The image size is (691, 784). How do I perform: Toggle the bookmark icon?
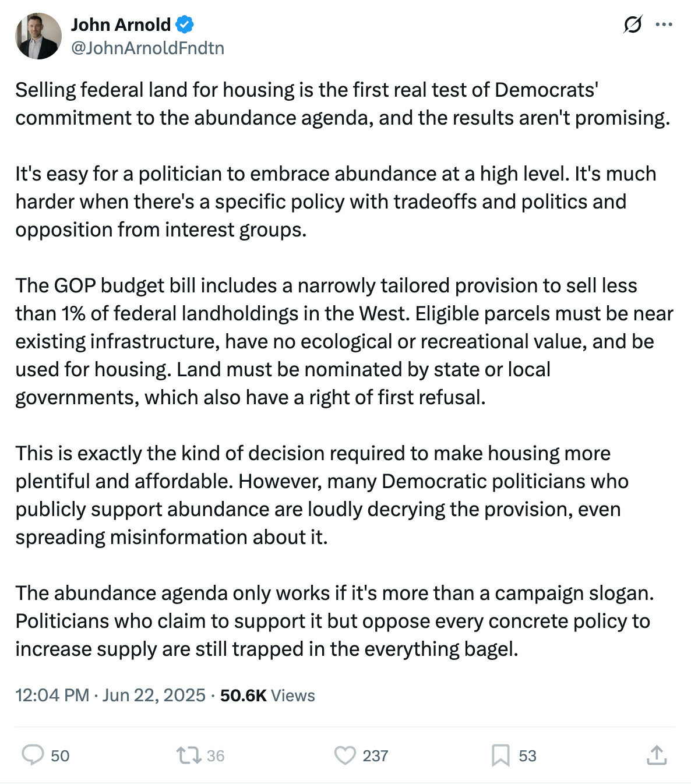pos(500,755)
